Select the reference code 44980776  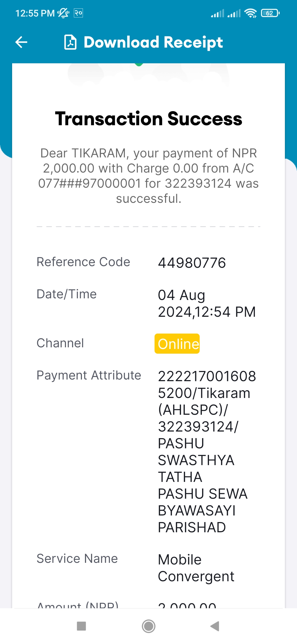[192, 263]
